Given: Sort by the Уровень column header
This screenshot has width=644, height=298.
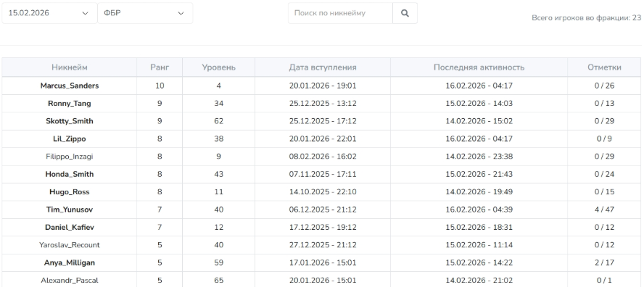Looking at the screenshot, I should tap(218, 67).
